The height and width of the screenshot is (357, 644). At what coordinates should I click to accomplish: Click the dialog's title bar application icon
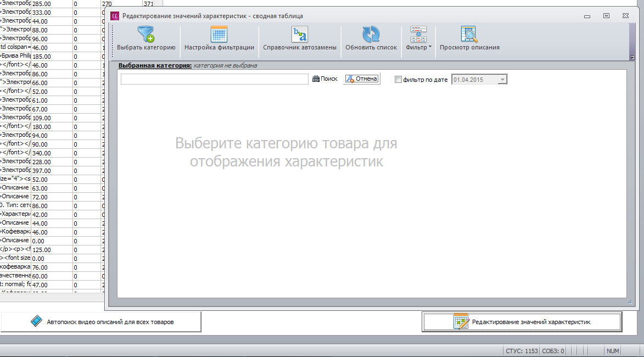115,16
